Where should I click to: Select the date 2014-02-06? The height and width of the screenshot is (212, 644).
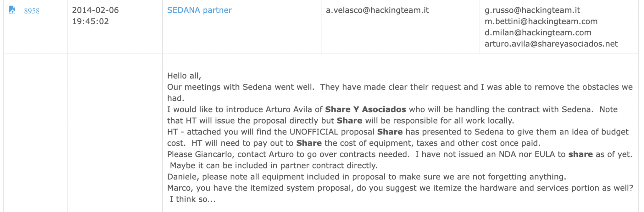[95, 10]
